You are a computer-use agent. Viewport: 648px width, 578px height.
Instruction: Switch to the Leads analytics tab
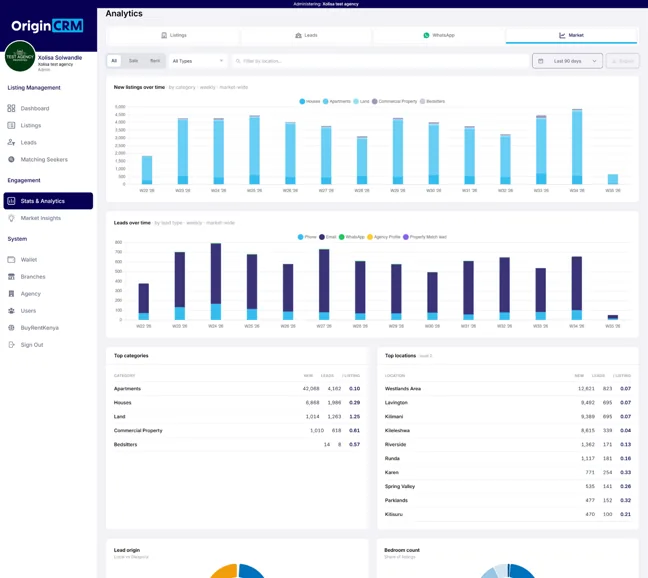[306, 36]
